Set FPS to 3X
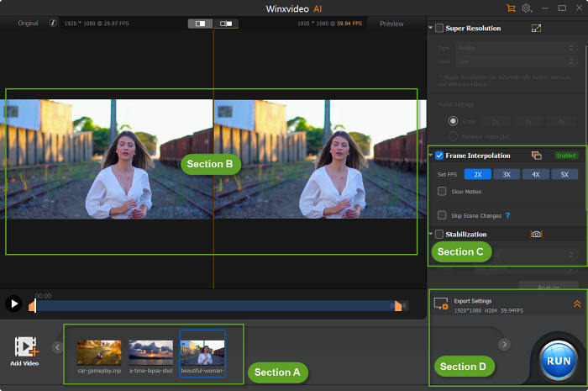The height and width of the screenshot is (391, 588). pyautogui.click(x=507, y=175)
